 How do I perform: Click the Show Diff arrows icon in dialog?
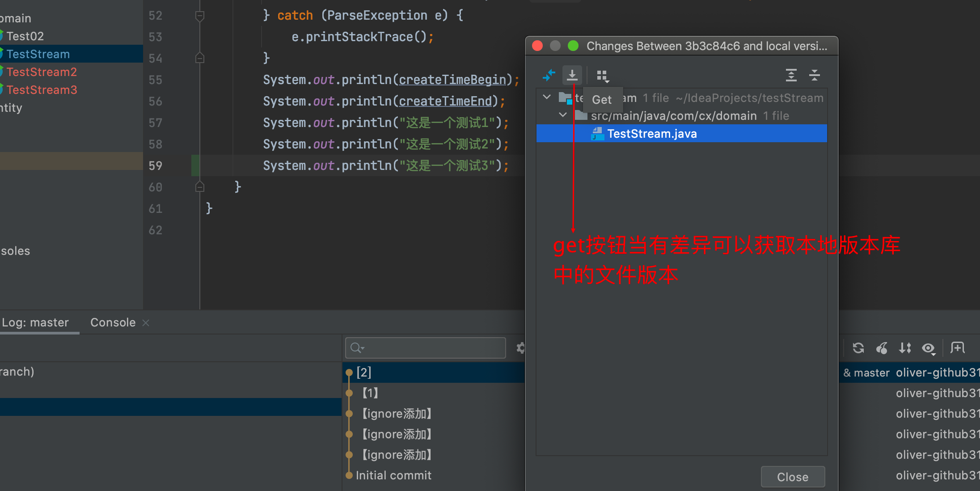[549, 75]
